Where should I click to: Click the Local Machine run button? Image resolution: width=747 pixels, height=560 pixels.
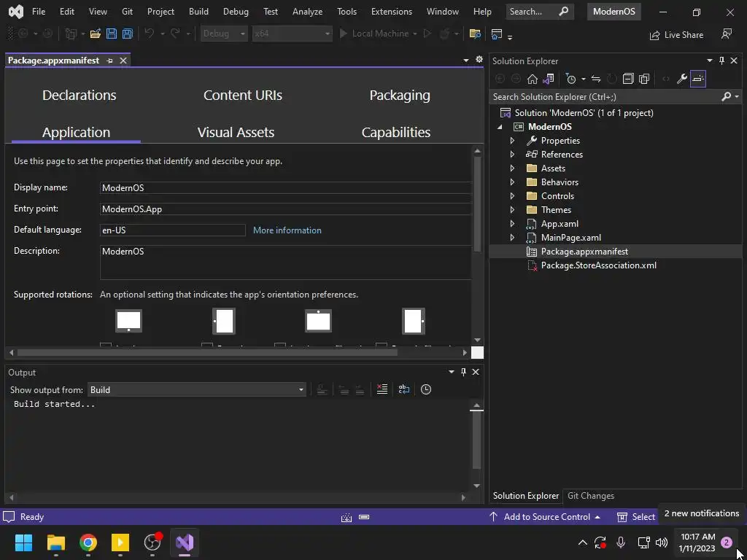[377, 34]
